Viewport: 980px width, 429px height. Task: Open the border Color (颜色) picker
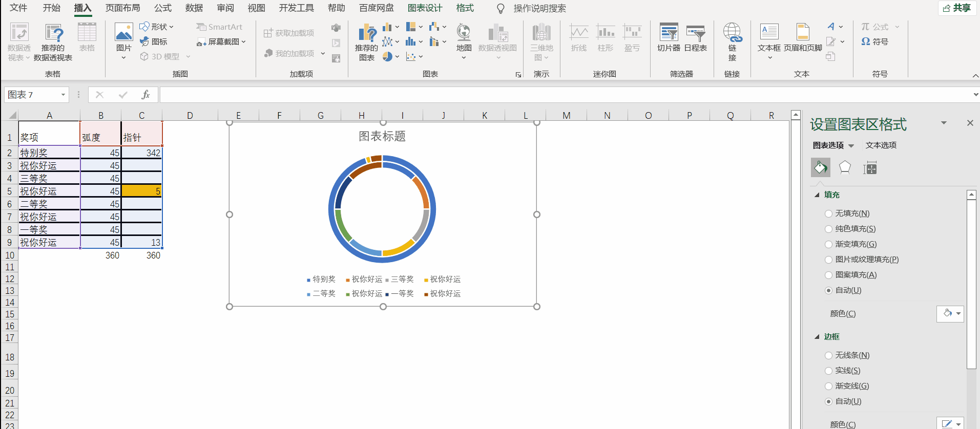(950, 423)
